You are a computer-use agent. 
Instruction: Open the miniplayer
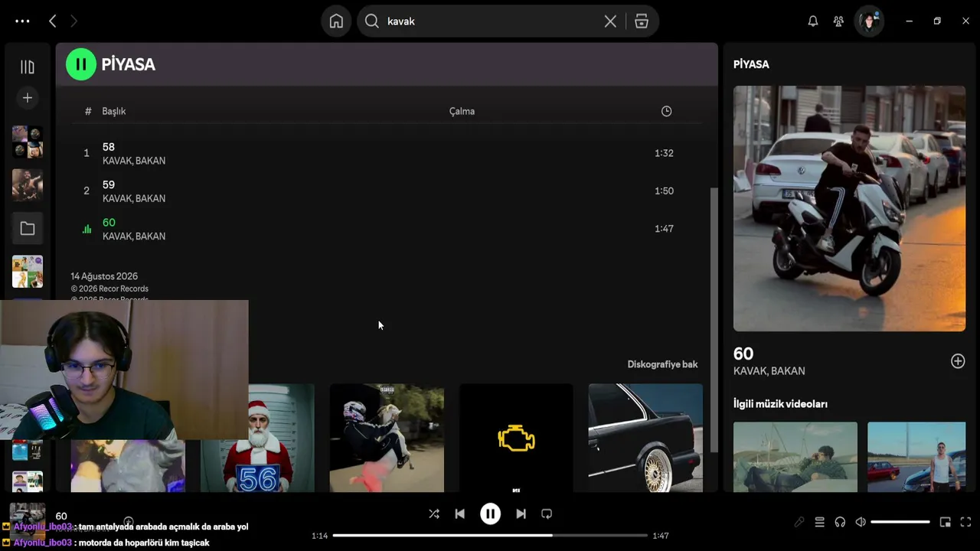tap(946, 522)
